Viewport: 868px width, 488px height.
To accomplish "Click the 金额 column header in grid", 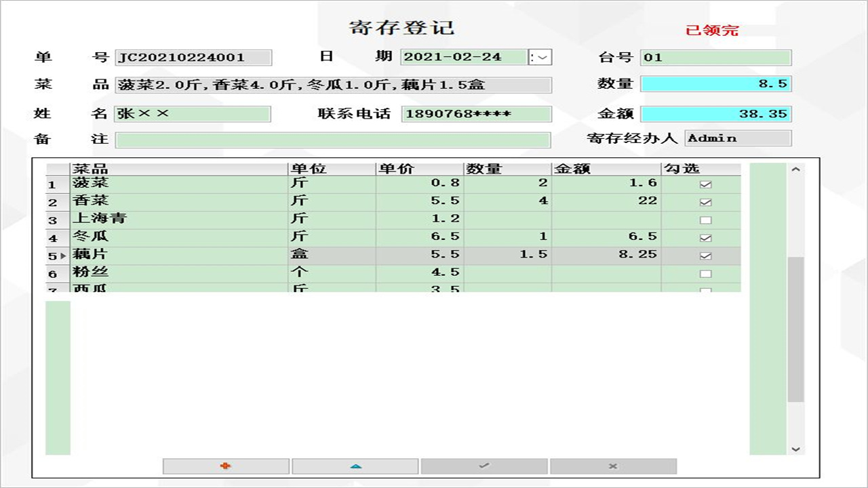I will tap(606, 169).
